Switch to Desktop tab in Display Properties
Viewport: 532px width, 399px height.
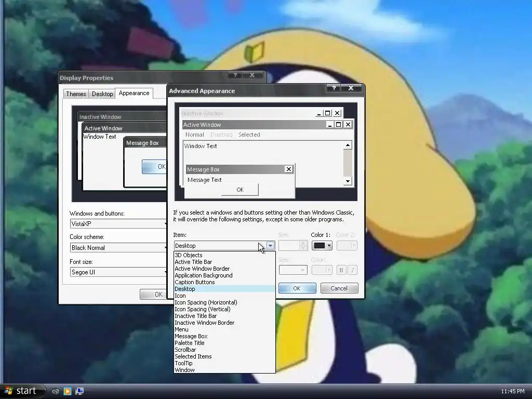(x=102, y=94)
